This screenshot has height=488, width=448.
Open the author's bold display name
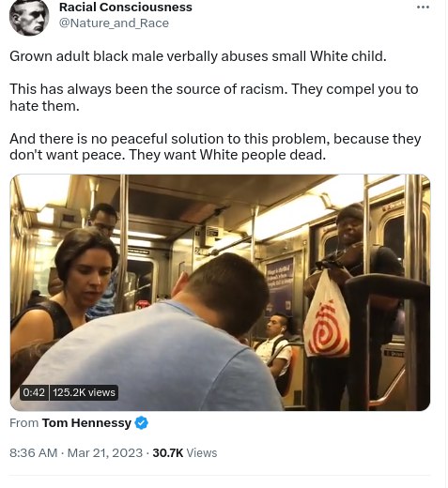126,7
